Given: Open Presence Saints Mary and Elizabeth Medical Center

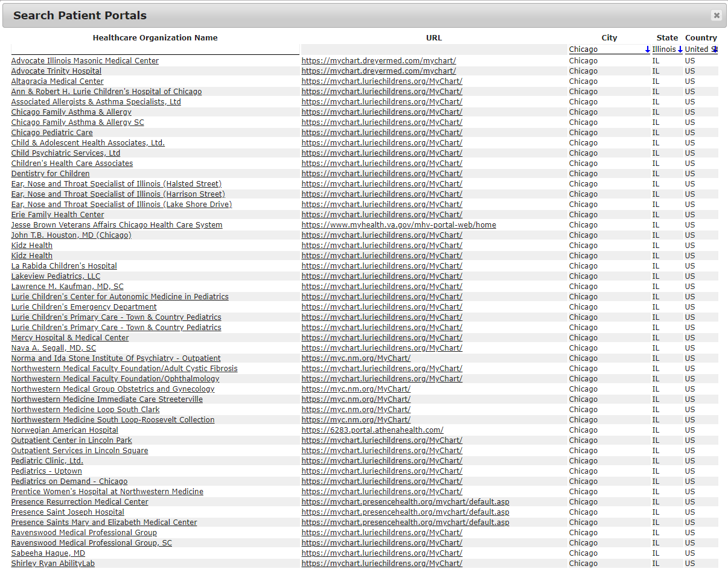Looking at the screenshot, I should click(104, 523).
